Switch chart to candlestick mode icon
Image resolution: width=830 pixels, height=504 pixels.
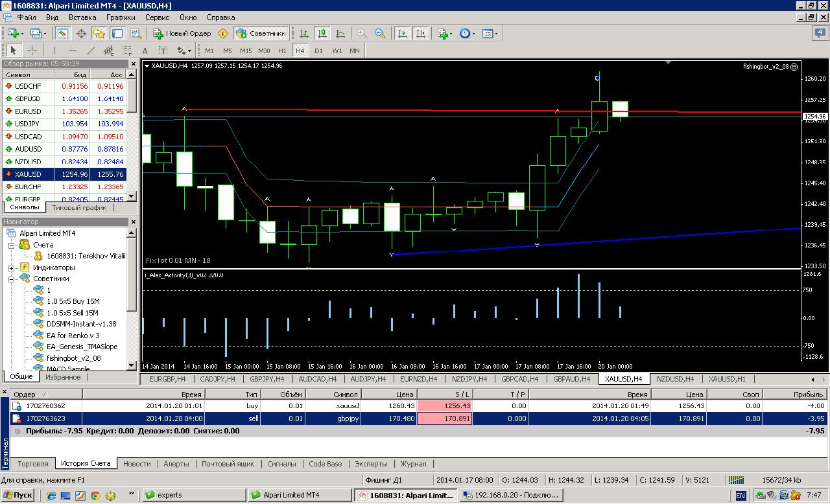(x=322, y=34)
